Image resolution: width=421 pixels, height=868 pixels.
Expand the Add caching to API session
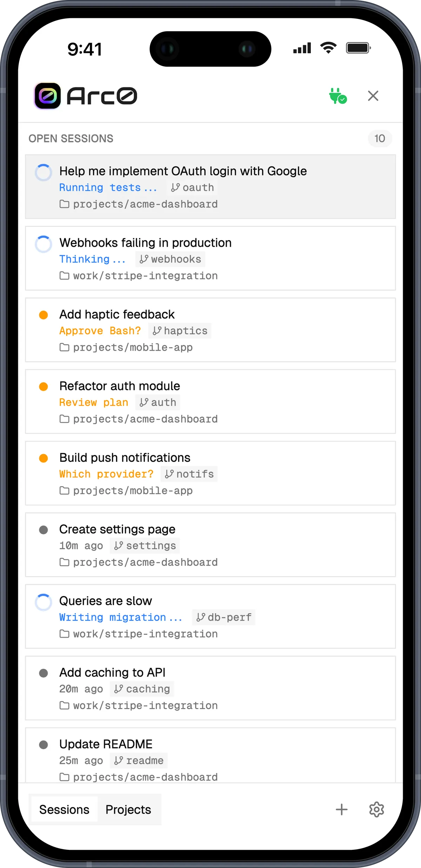[x=210, y=688]
